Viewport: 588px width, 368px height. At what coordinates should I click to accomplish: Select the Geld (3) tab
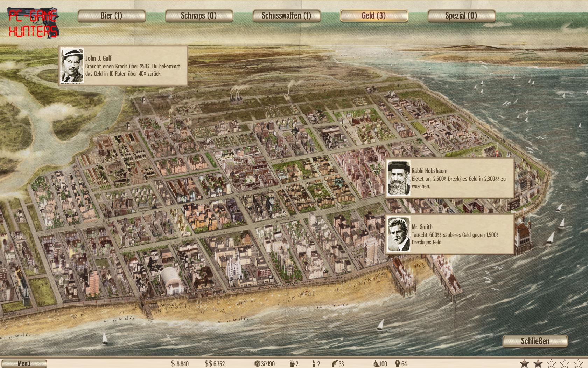click(374, 16)
